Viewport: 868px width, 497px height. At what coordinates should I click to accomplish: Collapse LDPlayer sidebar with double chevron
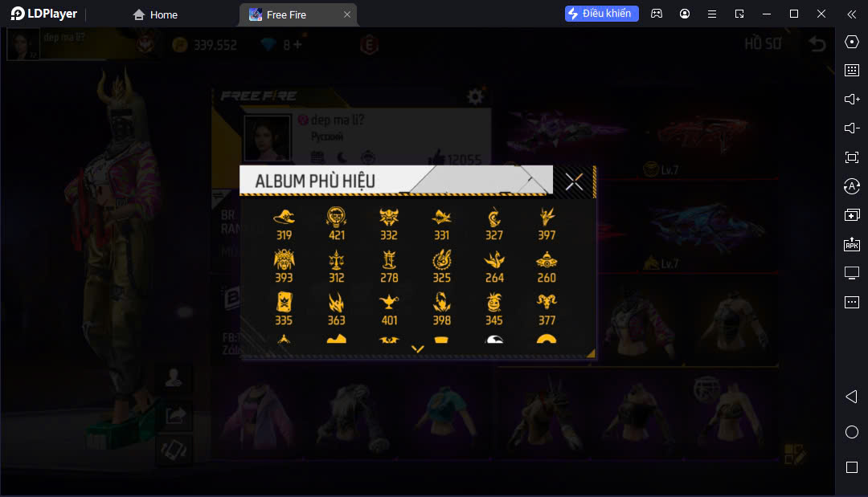tap(851, 14)
